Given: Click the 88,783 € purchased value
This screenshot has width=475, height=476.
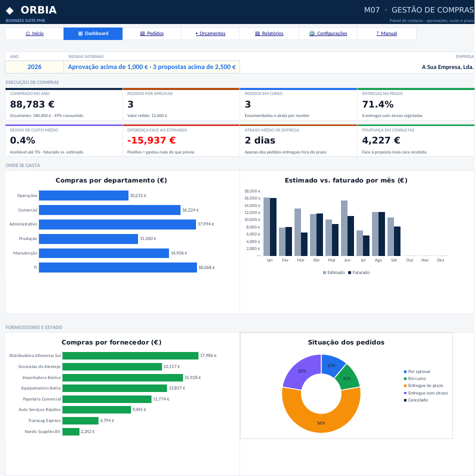Looking at the screenshot, I should pyautogui.click(x=32, y=104).
